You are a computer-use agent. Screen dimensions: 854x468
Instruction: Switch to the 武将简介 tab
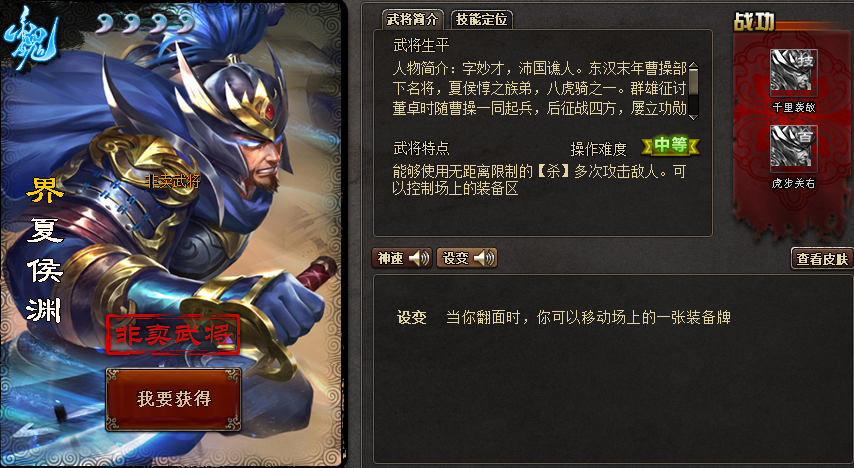click(x=412, y=20)
